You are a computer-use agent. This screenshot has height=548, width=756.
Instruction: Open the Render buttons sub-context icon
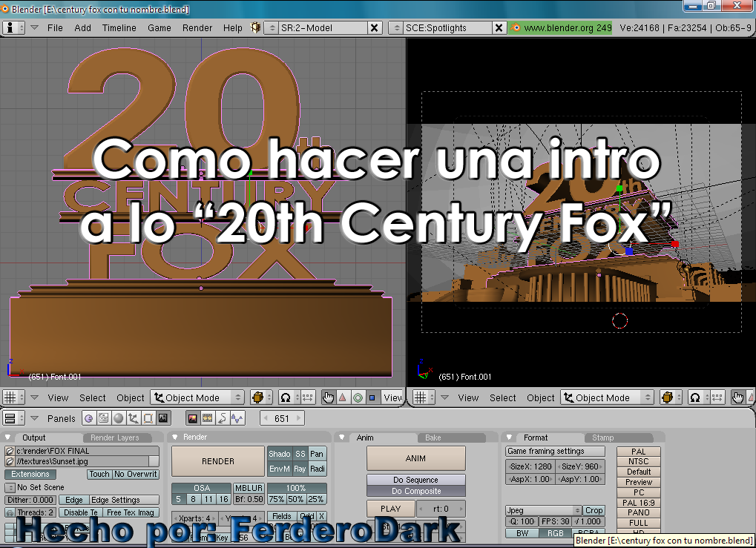192,418
